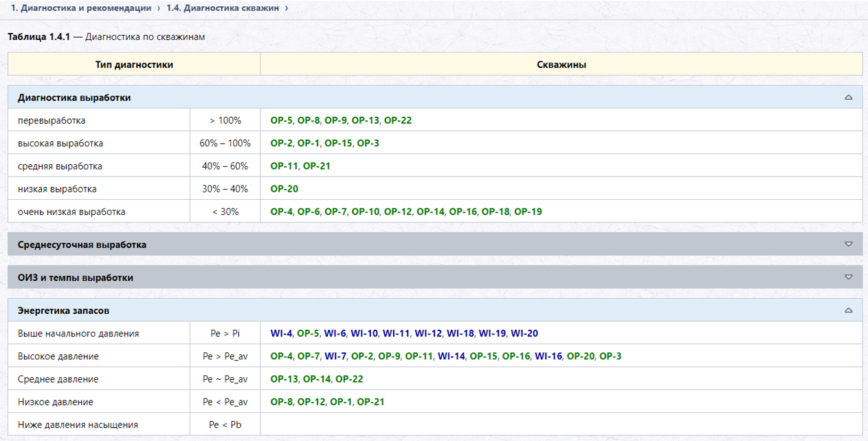Open well OP-15 in высокая выработка row

[x=338, y=143]
